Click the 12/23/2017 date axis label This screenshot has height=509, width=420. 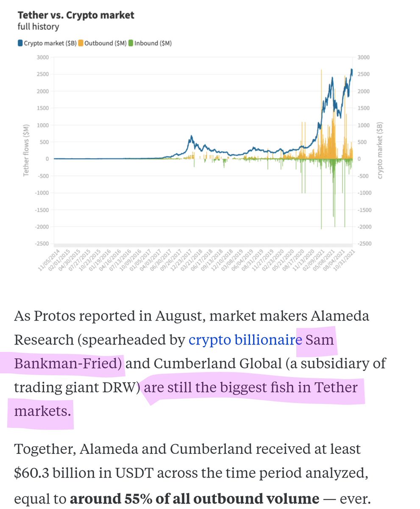pos(181,260)
